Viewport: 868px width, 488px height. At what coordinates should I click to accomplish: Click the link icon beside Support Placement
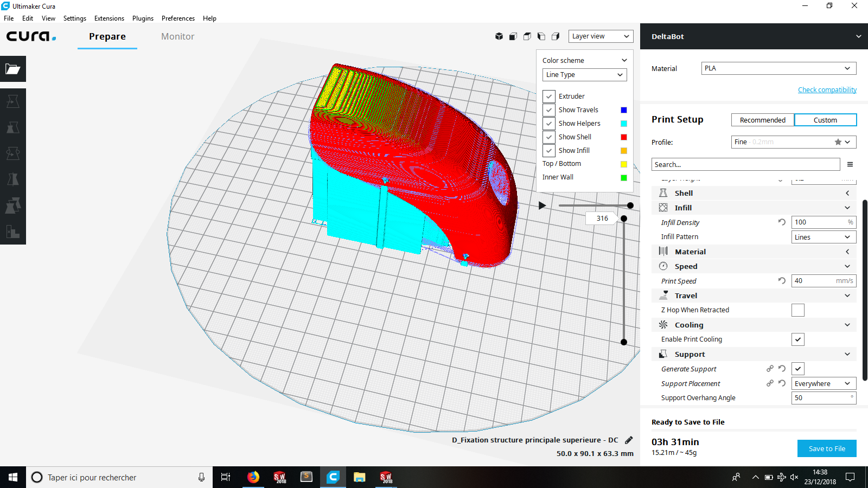[x=770, y=383]
